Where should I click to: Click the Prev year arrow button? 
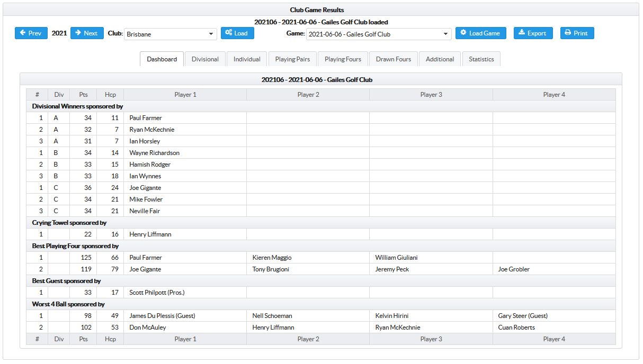point(31,33)
